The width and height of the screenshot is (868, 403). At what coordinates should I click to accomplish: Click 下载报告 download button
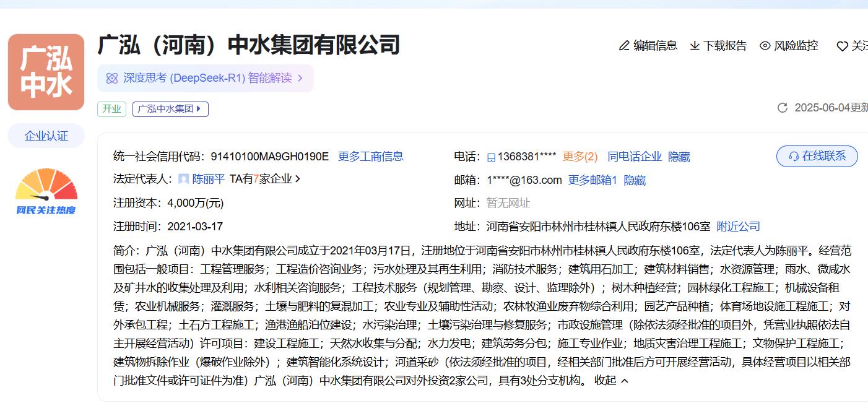718,46
